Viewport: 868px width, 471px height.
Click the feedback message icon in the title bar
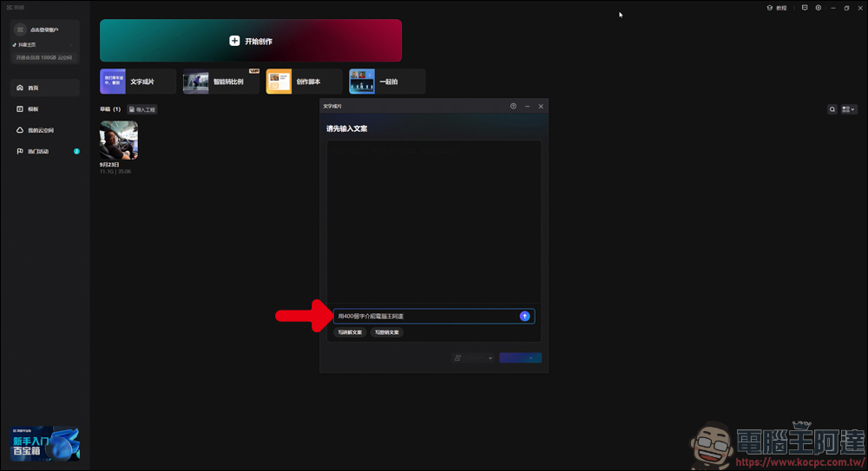click(x=805, y=8)
